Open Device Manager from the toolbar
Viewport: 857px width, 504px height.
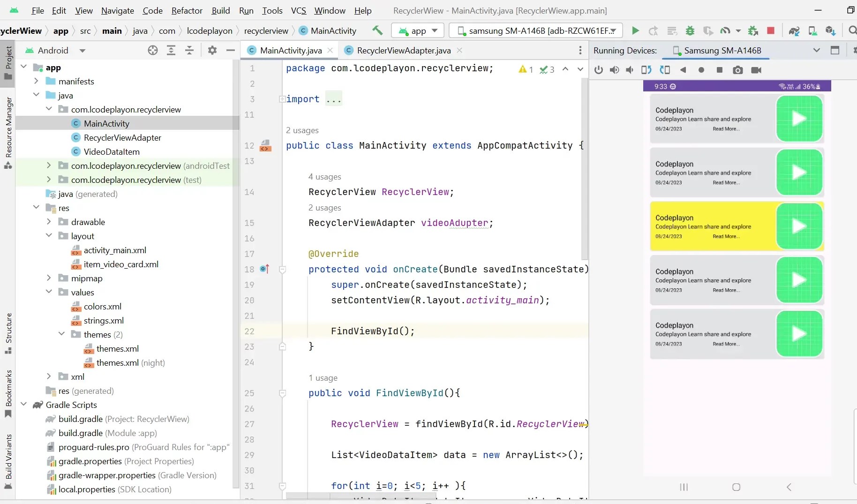[x=813, y=30]
